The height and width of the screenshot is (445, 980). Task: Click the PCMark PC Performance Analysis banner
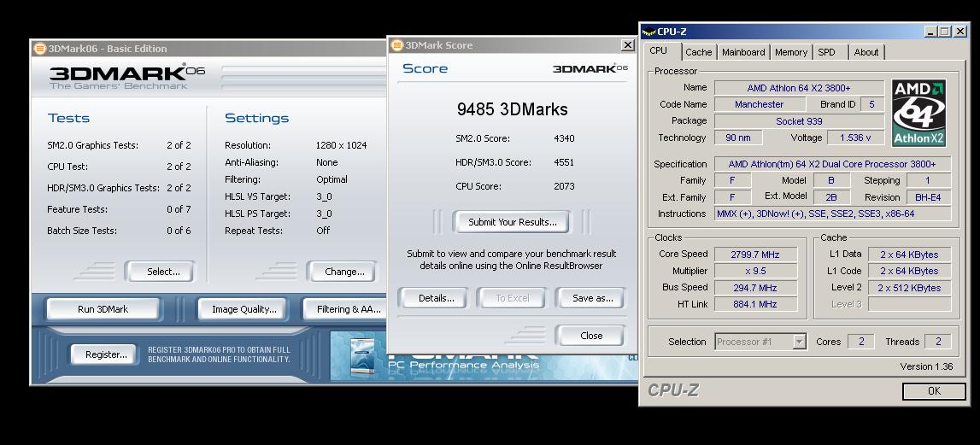484,357
